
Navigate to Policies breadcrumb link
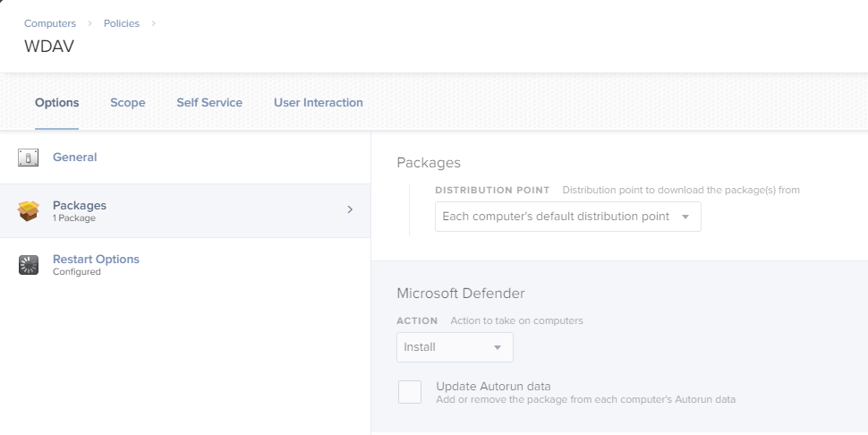[122, 23]
